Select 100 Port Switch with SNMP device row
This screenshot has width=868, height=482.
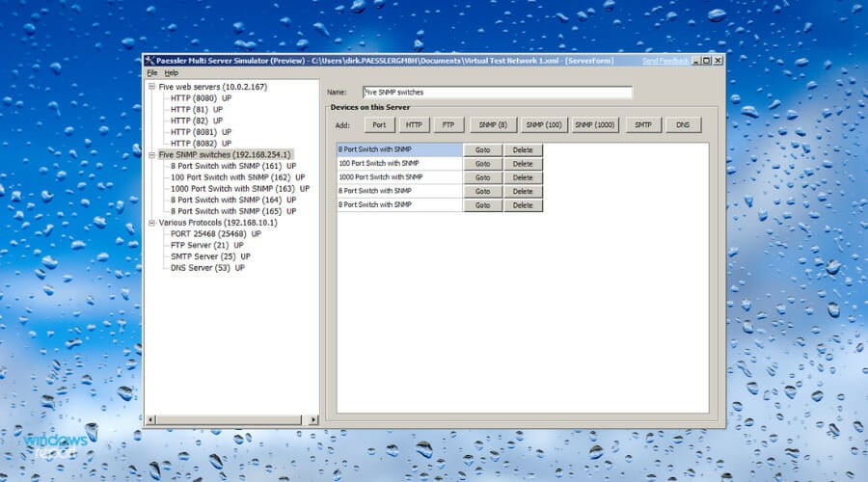click(399, 163)
